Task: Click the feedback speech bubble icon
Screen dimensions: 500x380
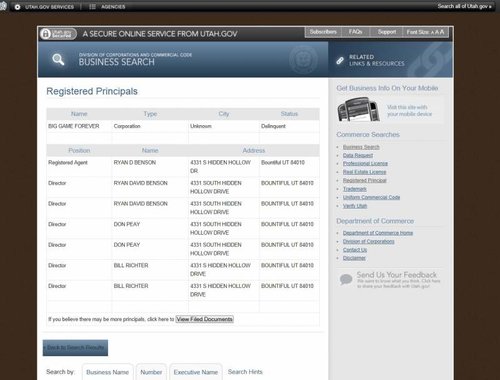Action: tap(346, 279)
